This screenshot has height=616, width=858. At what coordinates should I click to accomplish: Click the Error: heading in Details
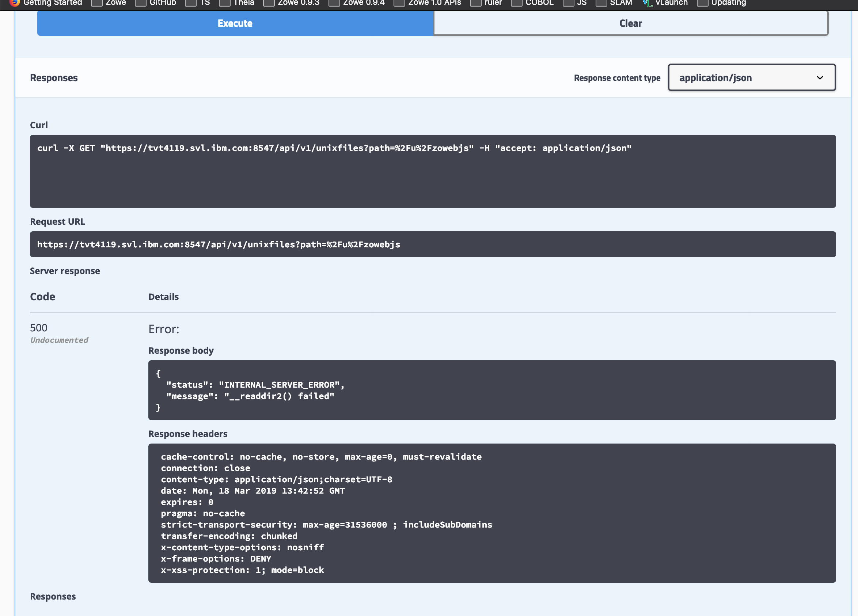click(x=164, y=329)
